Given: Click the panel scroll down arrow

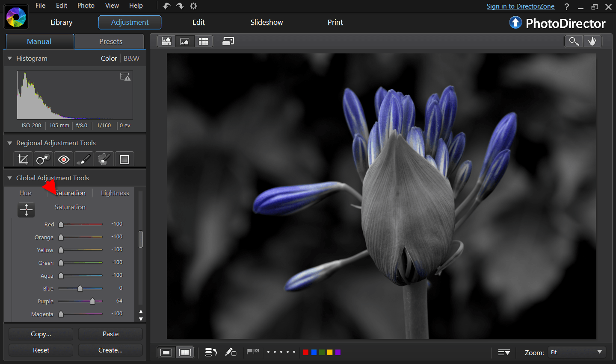Looking at the screenshot, I should 141,319.
